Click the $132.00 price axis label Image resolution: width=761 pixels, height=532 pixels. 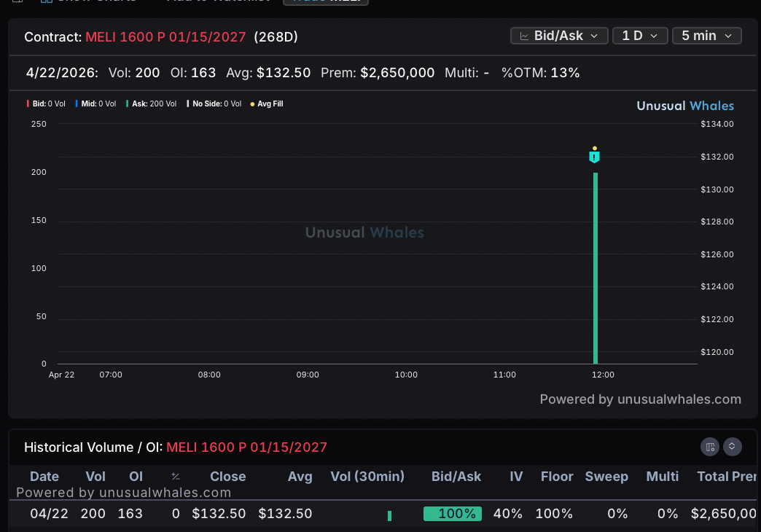click(717, 157)
